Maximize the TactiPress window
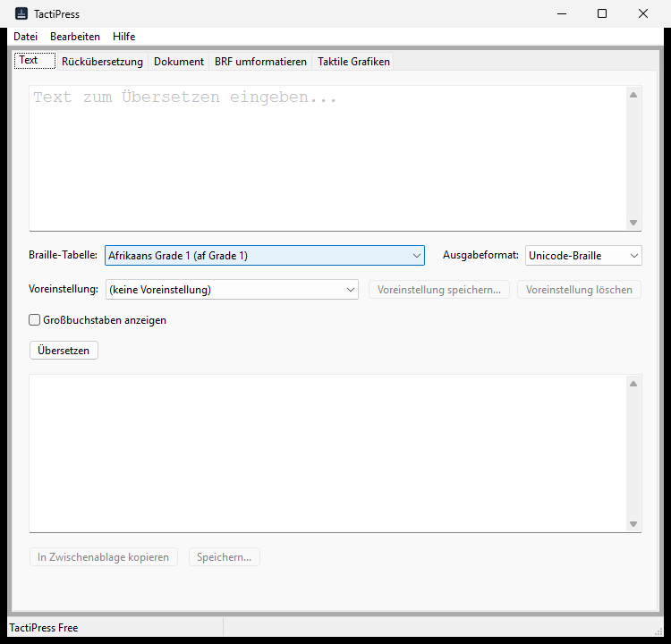This screenshot has height=644, width=671. 602,13
